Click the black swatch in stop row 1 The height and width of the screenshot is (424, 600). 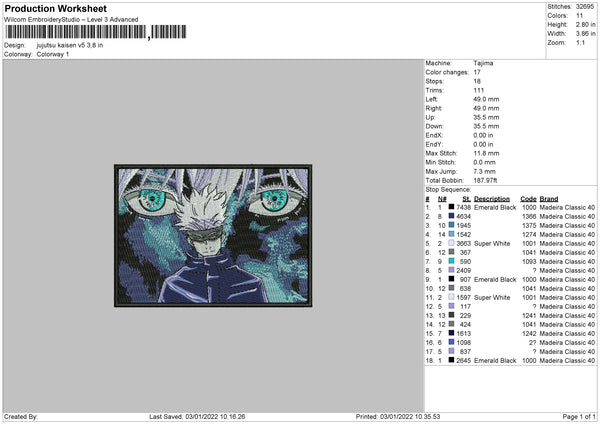click(451, 207)
